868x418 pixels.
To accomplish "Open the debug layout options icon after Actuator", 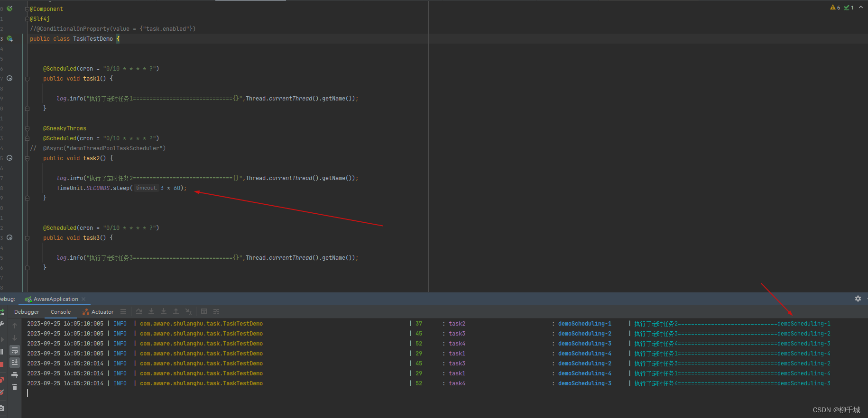I will coord(123,311).
